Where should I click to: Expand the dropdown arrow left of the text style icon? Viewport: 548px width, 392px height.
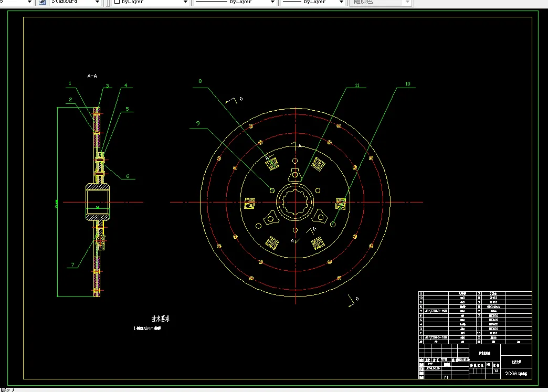pyautogui.click(x=29, y=2)
